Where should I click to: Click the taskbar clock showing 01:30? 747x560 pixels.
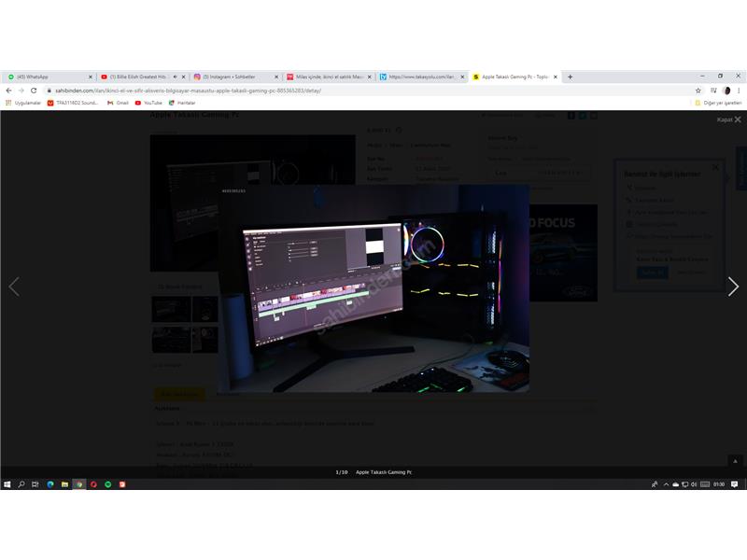719,484
